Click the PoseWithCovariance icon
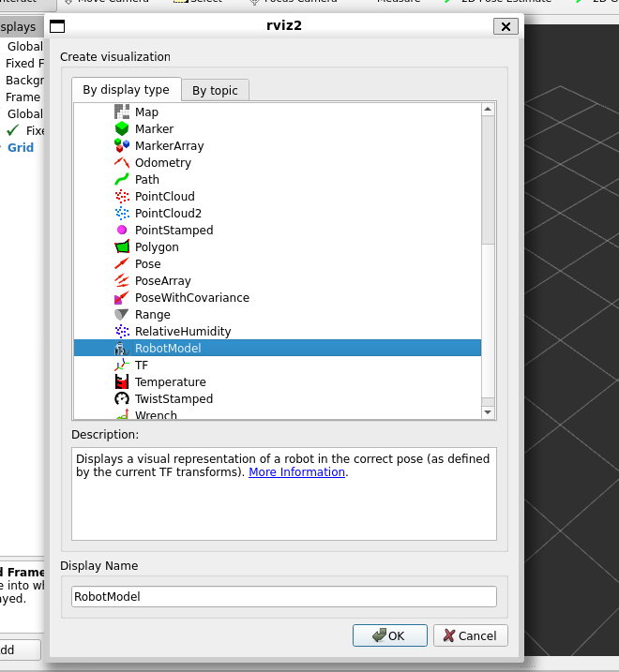Image resolution: width=619 pixels, height=672 pixels. pos(122,297)
